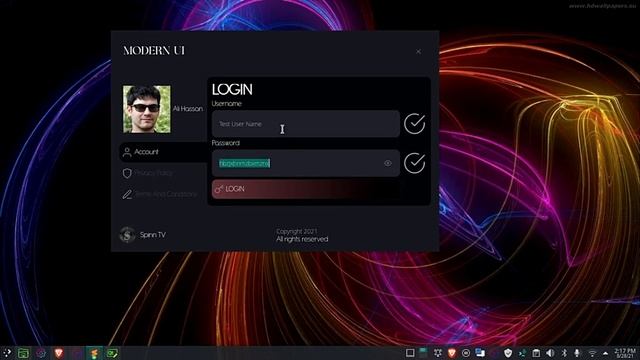The height and width of the screenshot is (360, 640).
Task: Click the checkmark circle beside Password
Action: pos(415,163)
